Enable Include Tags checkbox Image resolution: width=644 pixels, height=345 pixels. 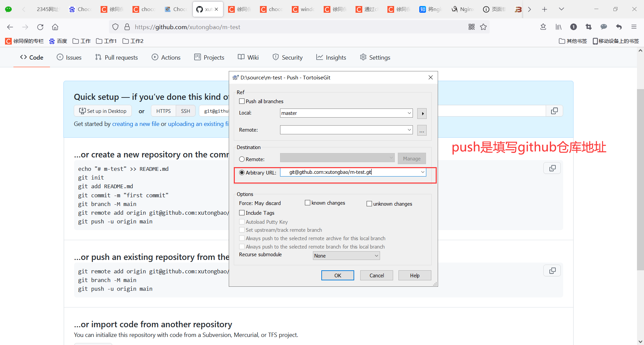pos(242,213)
